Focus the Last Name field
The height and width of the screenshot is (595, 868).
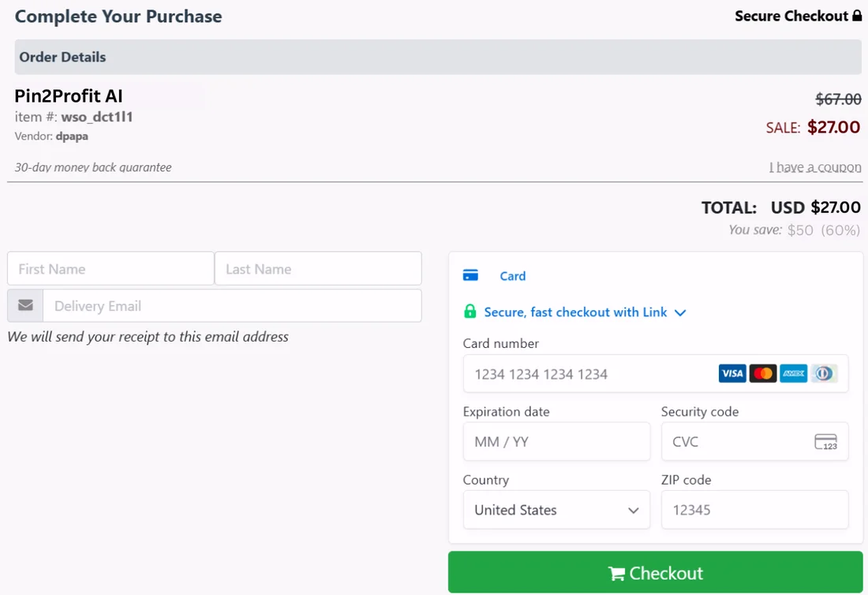[x=318, y=268]
